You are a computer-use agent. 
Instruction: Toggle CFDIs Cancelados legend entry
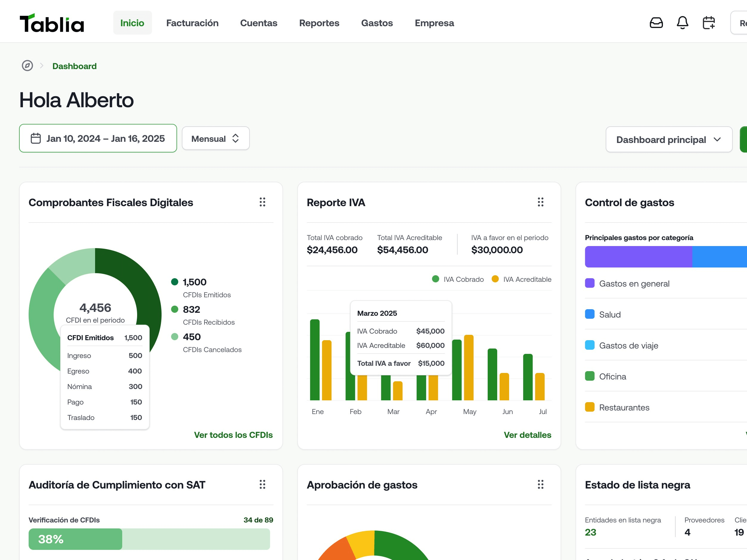[x=206, y=343]
